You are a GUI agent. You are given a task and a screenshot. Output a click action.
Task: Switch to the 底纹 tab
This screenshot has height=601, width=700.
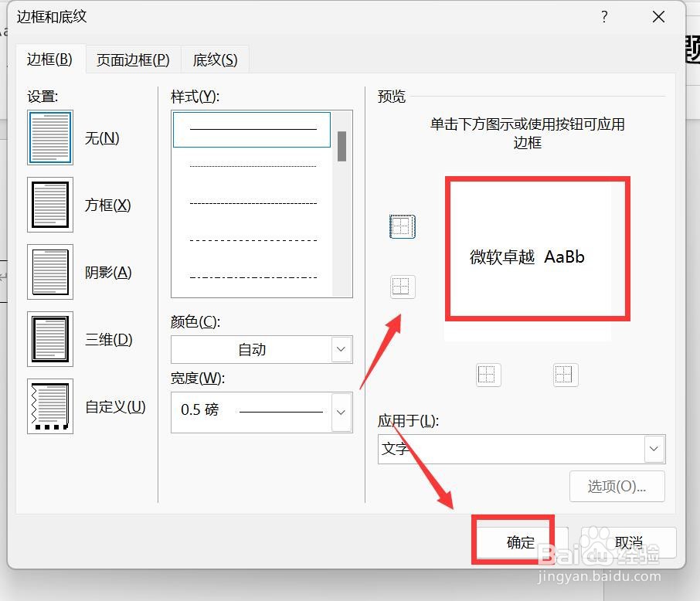pyautogui.click(x=215, y=59)
